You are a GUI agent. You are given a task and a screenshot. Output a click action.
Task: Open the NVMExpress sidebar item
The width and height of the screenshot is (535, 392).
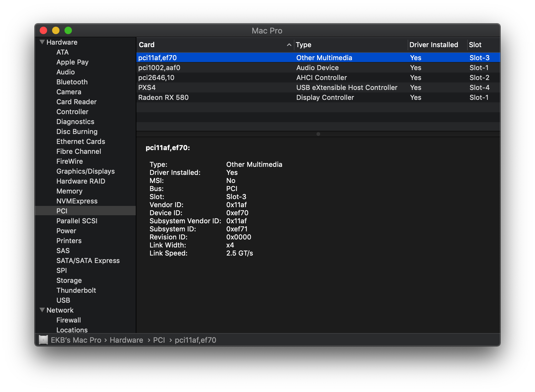coord(77,201)
